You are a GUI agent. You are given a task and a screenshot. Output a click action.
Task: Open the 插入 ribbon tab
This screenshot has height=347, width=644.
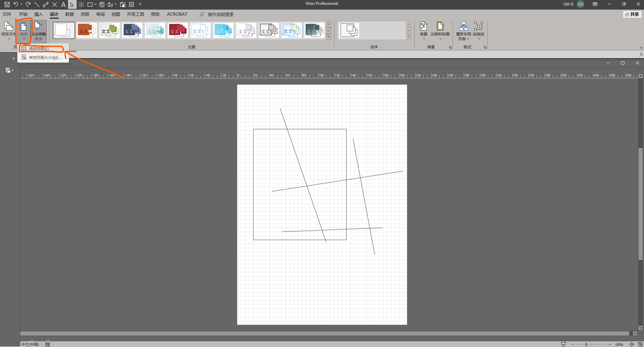(x=38, y=14)
